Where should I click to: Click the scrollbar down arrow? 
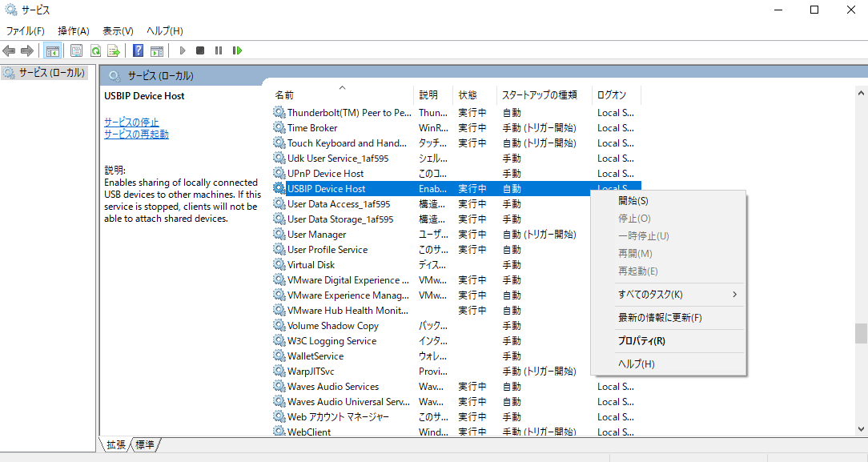tap(861, 429)
